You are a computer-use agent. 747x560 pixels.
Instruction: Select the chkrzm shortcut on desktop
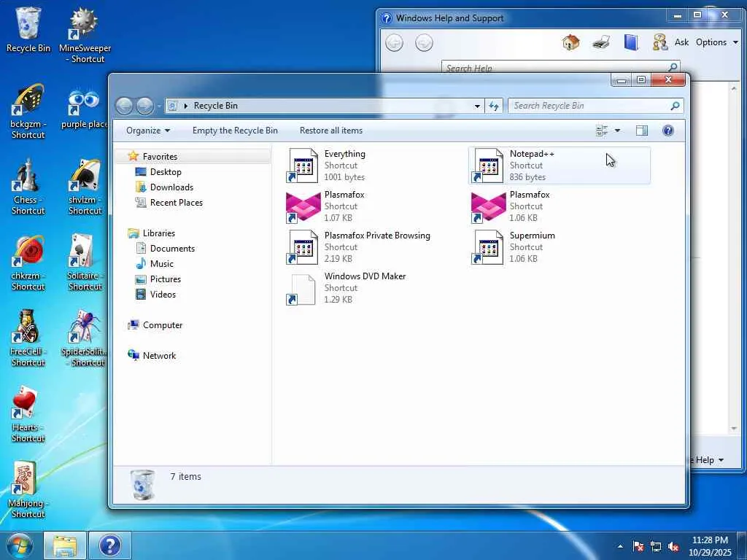(28, 262)
